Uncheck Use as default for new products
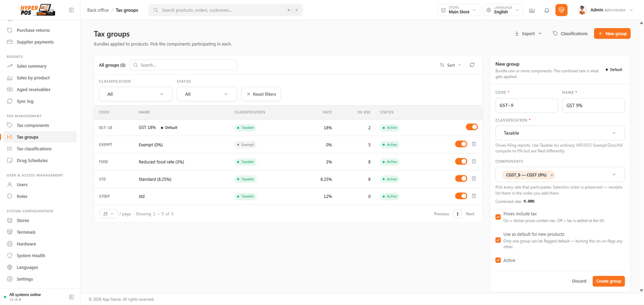 click(498, 240)
